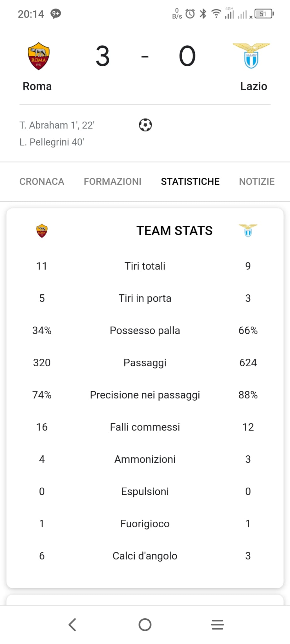Tap the Roma team name
This screenshot has width=290, height=644.
37,86
